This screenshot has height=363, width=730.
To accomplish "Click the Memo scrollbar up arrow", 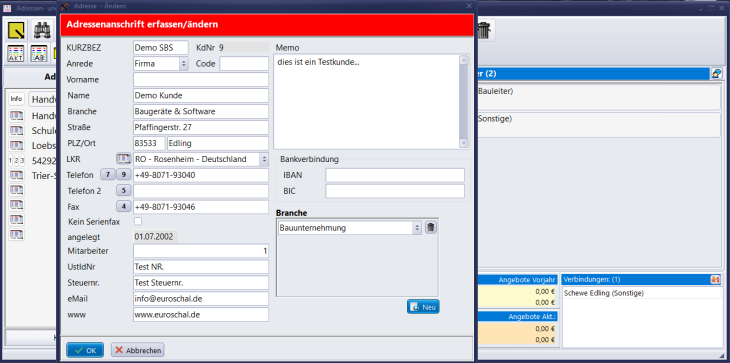I will click(x=463, y=60).
